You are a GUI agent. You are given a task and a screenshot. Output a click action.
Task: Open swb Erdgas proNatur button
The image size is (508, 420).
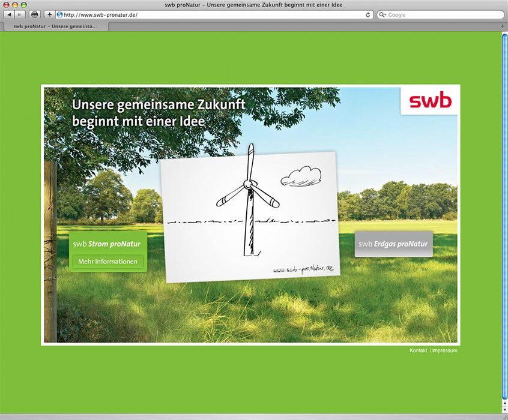point(394,244)
